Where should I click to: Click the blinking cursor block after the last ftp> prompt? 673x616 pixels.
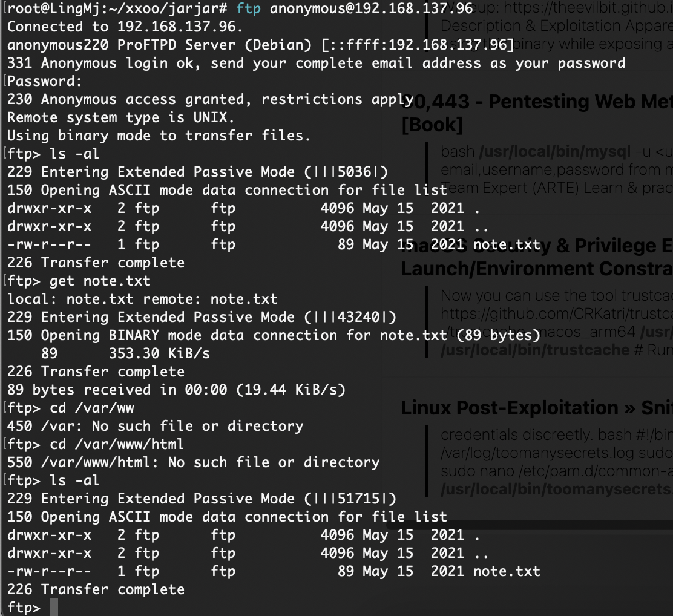point(54,608)
